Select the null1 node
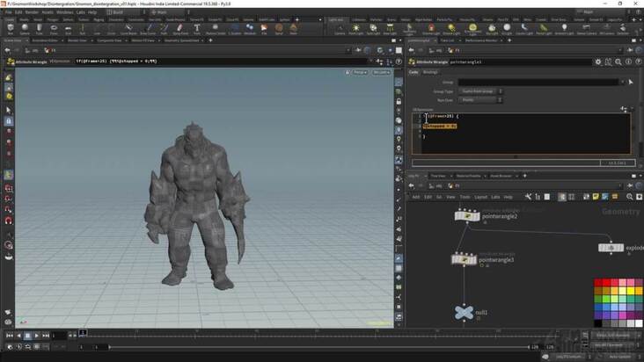 tap(464, 313)
